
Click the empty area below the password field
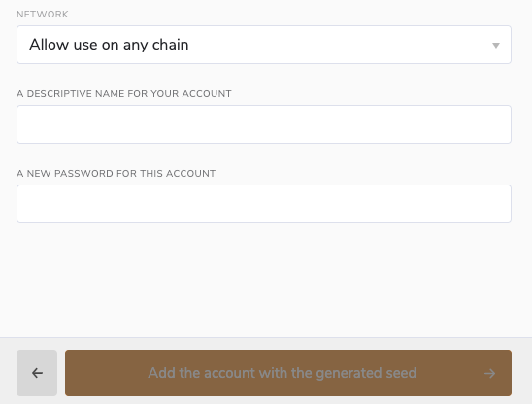(264, 280)
